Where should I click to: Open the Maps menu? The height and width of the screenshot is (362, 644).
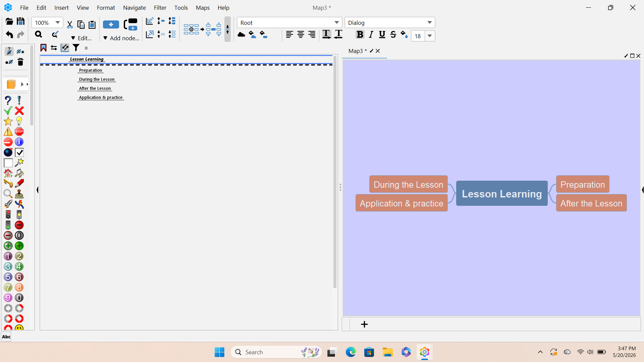[203, 7]
